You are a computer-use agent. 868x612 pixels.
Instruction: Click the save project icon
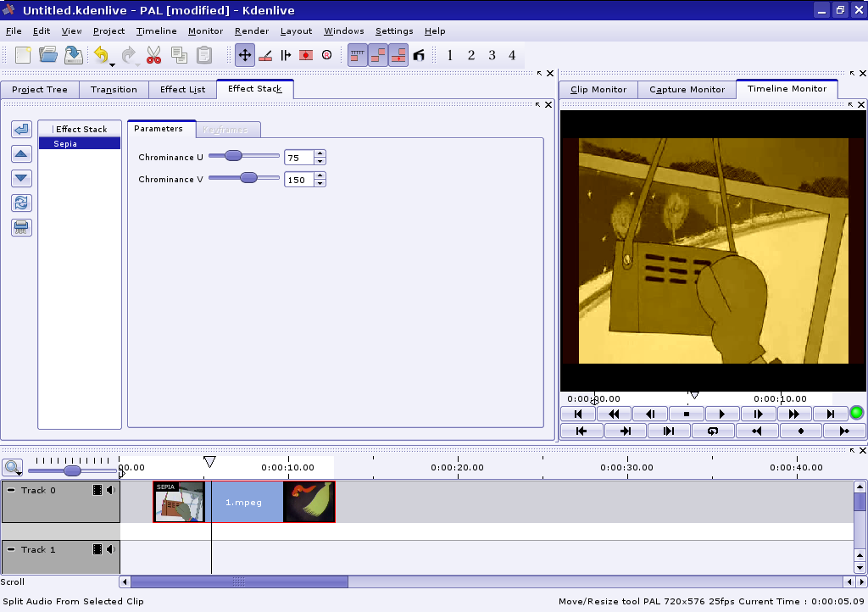[74, 56]
